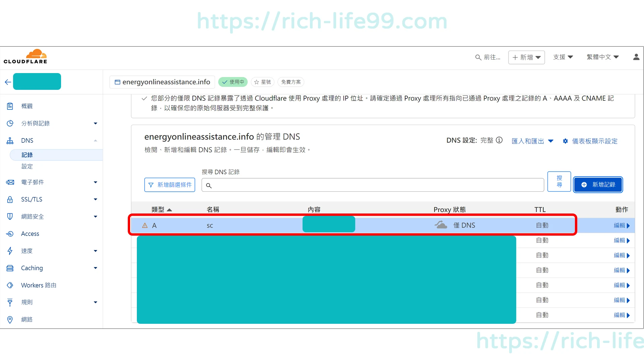Open the 網路 menu item
Screen dimensions: 644x362
[x=27, y=320]
